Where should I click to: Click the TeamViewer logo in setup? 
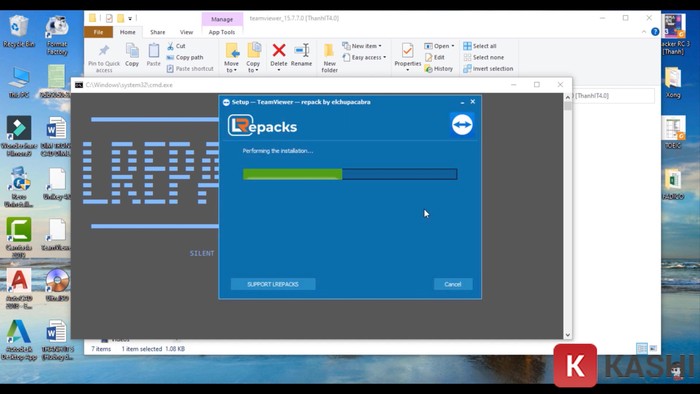(462, 124)
